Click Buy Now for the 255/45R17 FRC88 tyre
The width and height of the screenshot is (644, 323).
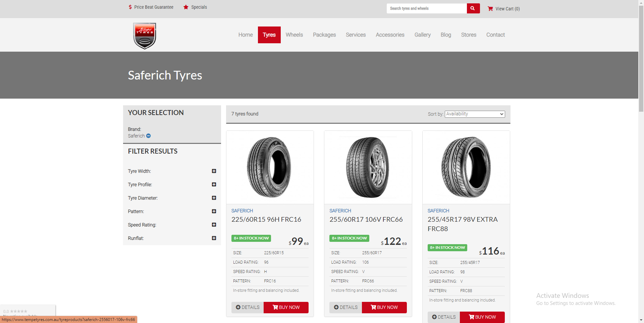pyautogui.click(x=482, y=317)
